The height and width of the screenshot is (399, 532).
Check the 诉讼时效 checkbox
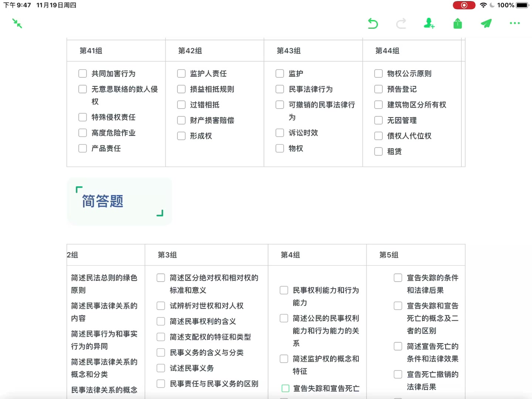[280, 133]
